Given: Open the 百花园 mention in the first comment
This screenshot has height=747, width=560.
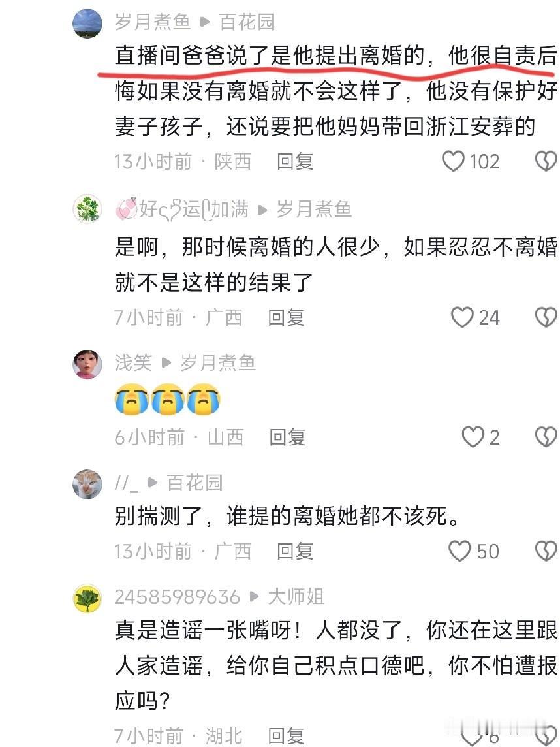Looking at the screenshot, I should click(x=247, y=22).
